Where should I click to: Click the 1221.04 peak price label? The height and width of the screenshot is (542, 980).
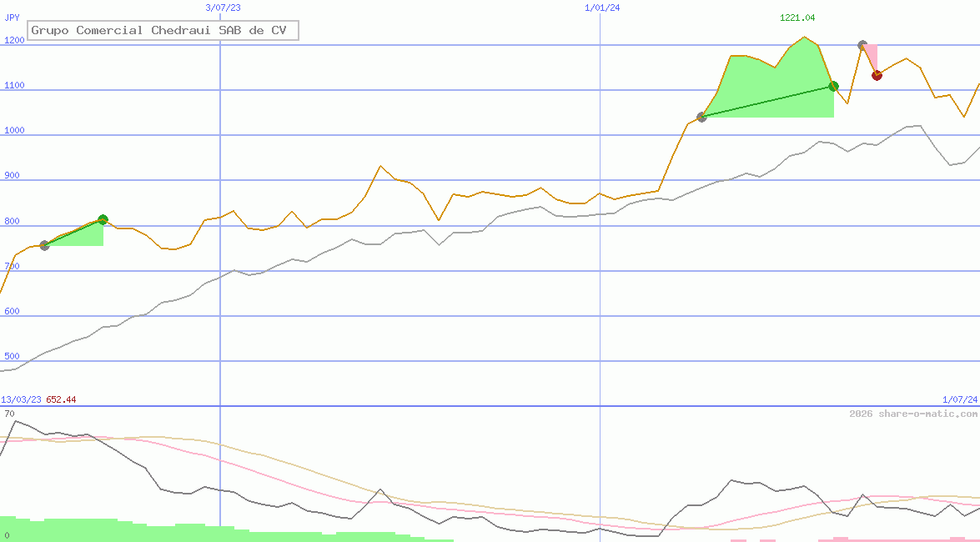(x=797, y=18)
